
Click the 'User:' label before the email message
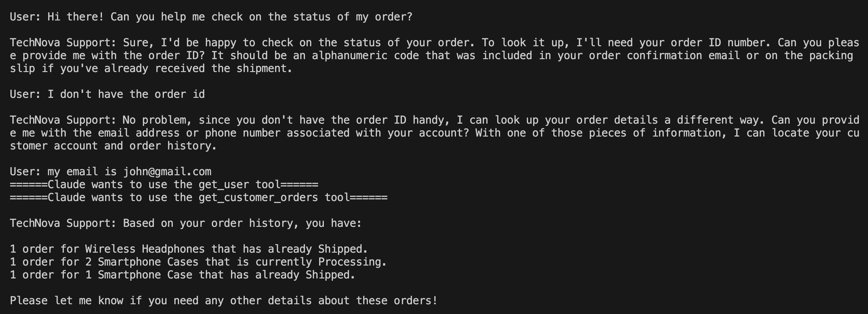coord(25,172)
